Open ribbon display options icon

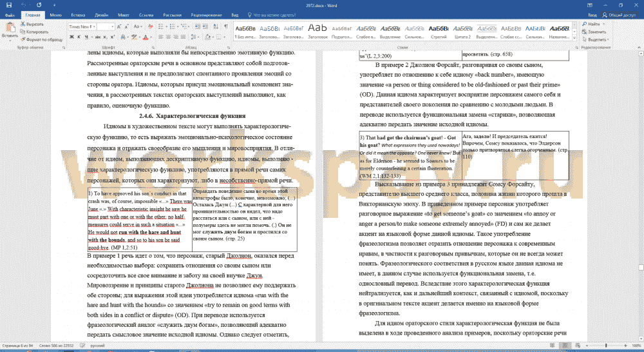(589, 5)
